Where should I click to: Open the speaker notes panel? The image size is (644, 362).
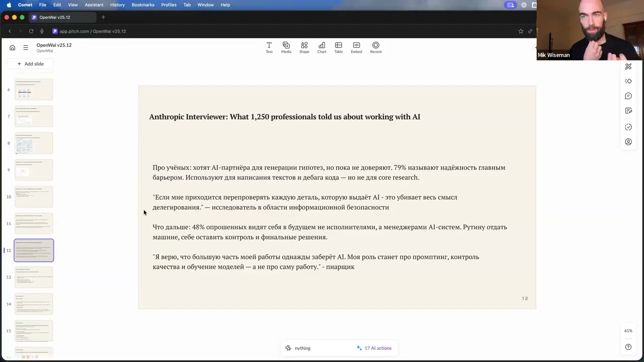(x=628, y=111)
